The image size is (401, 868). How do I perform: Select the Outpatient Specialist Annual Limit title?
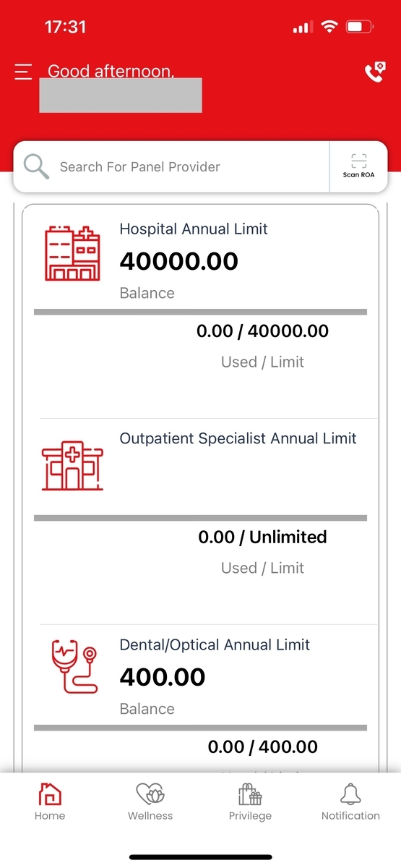click(x=238, y=438)
